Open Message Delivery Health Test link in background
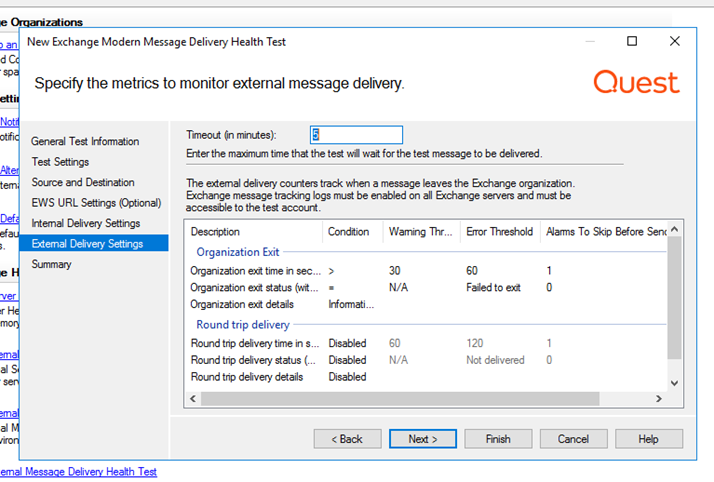The height and width of the screenshot is (482, 714). click(78, 472)
